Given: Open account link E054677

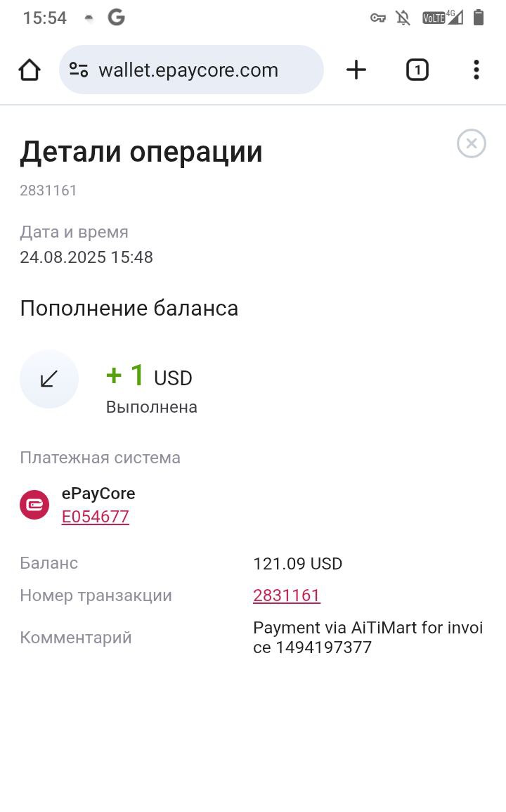Looking at the screenshot, I should pos(96,516).
